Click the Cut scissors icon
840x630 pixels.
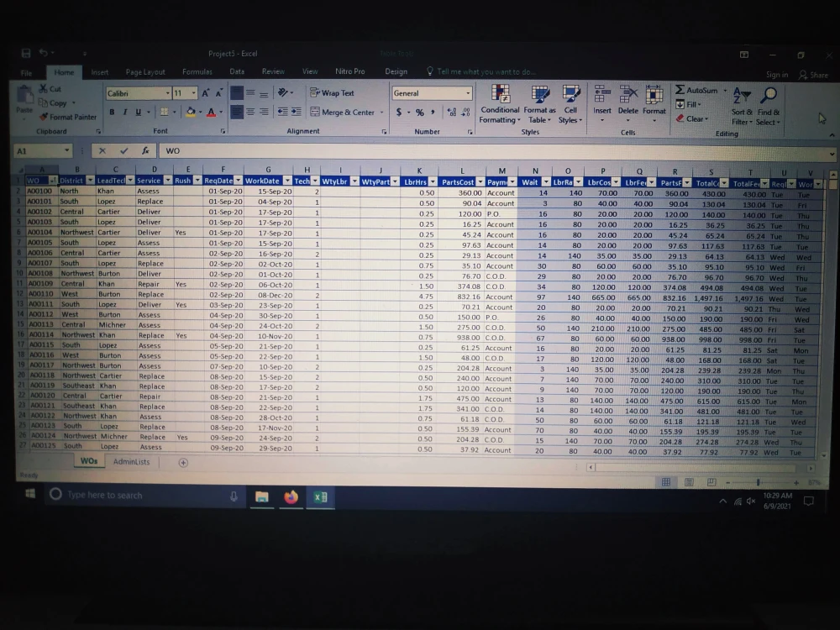point(44,88)
